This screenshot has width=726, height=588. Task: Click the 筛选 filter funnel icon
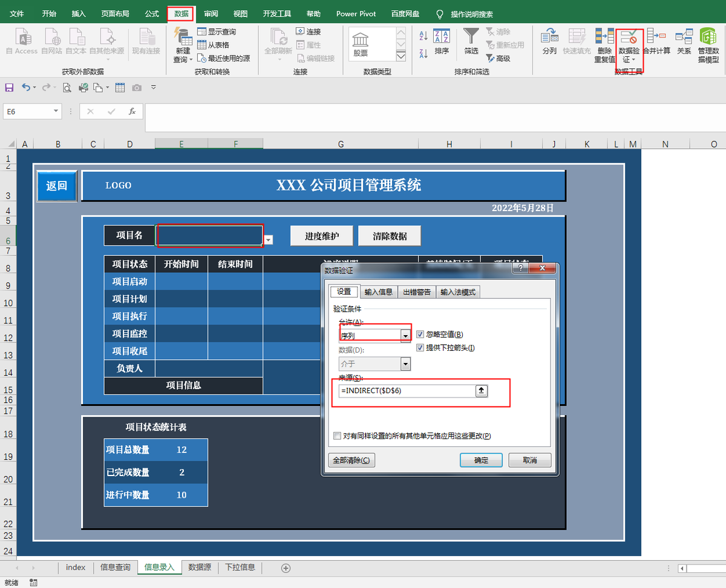click(471, 42)
